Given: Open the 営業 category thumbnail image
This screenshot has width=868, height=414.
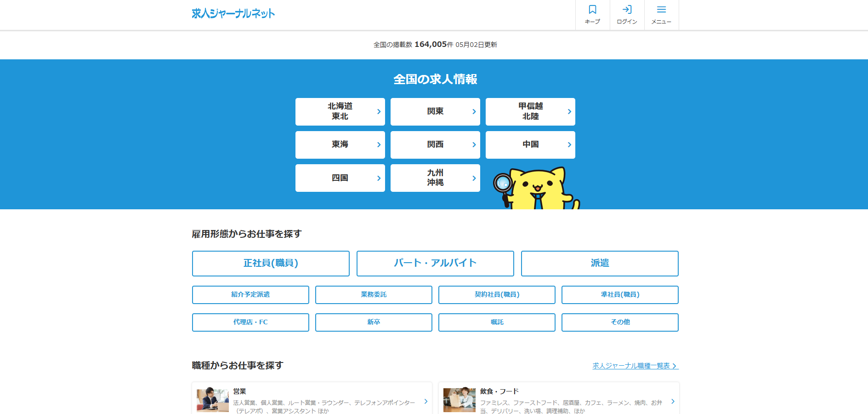Looking at the screenshot, I should (x=212, y=399).
